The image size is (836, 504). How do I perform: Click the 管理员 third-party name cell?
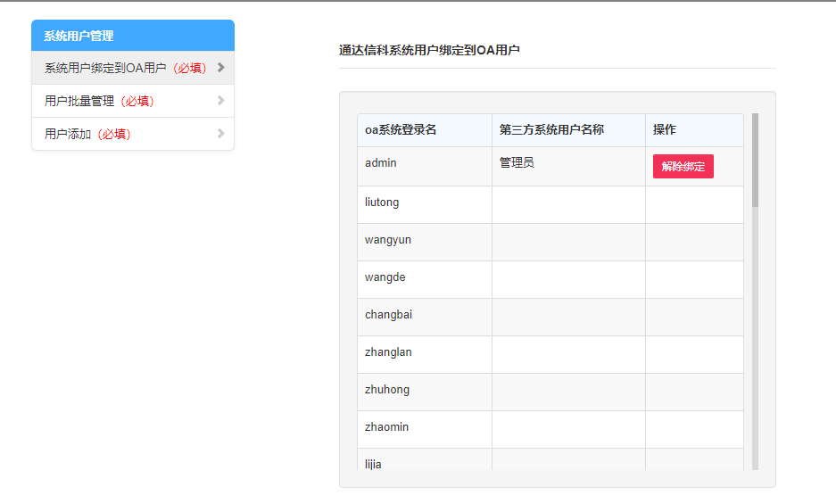(517, 163)
